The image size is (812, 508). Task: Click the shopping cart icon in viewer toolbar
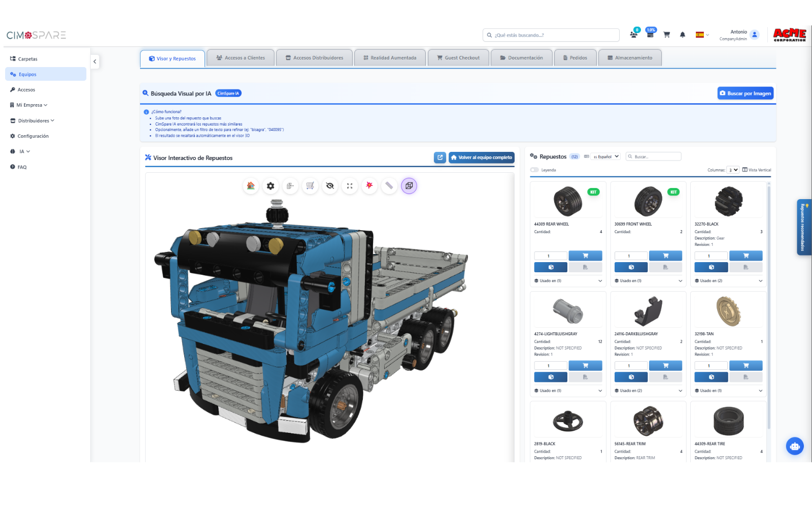pyautogui.click(x=310, y=186)
